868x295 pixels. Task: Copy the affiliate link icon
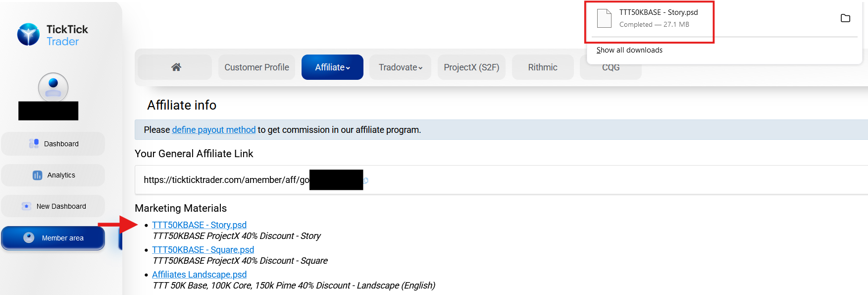(366, 180)
